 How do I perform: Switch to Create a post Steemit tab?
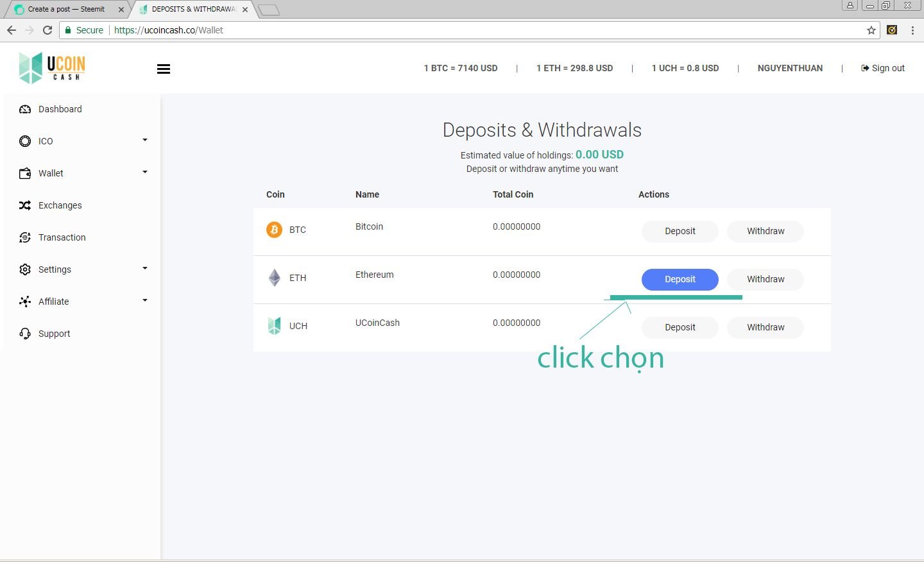(66, 10)
